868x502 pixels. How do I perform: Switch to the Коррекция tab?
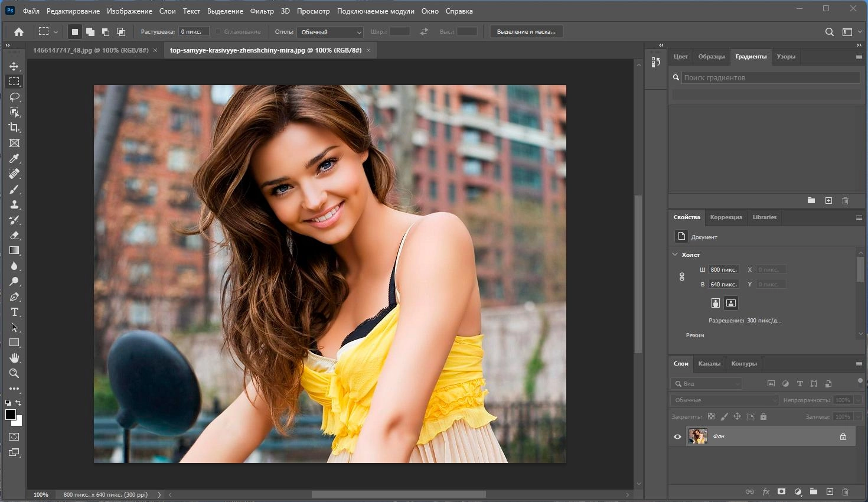(x=726, y=217)
